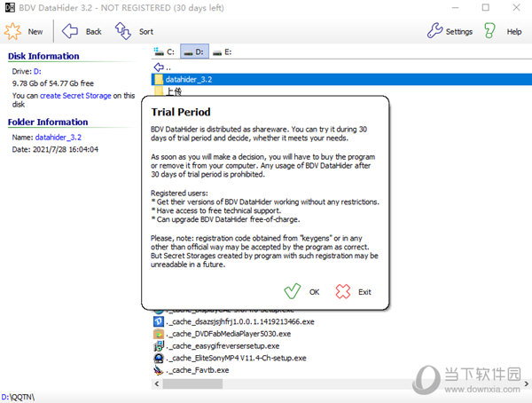532x403 pixels.
Task: Click the New star icon
Action: [x=12, y=31]
